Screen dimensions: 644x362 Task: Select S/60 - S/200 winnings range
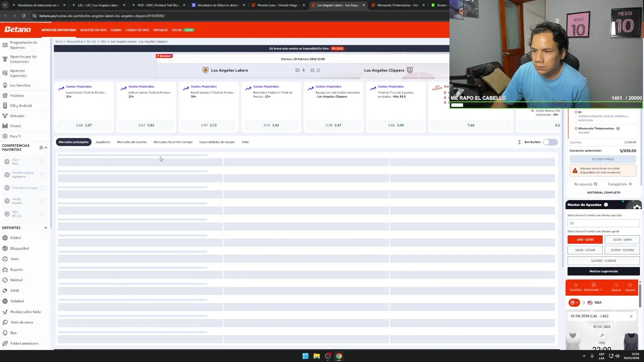tap(585, 240)
